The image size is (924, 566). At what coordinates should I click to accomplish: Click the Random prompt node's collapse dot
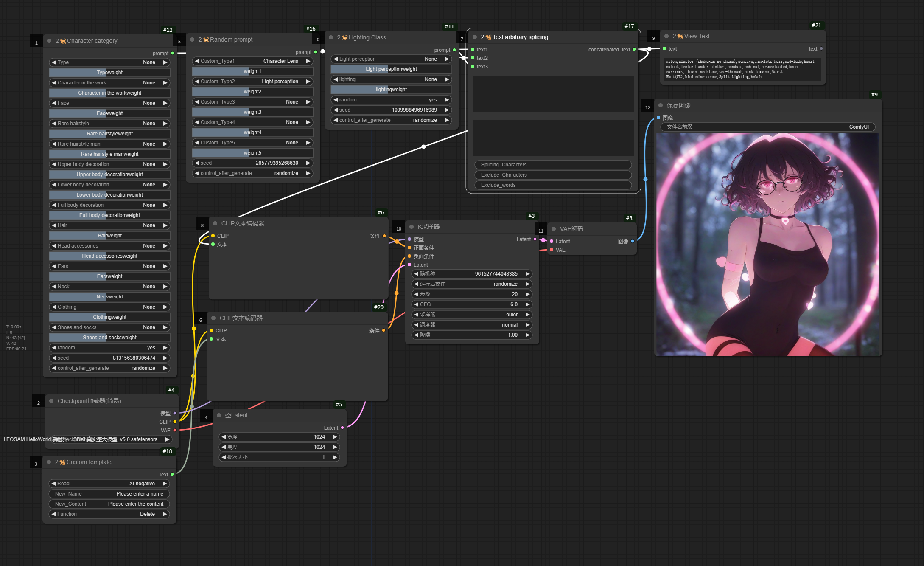pyautogui.click(x=193, y=39)
